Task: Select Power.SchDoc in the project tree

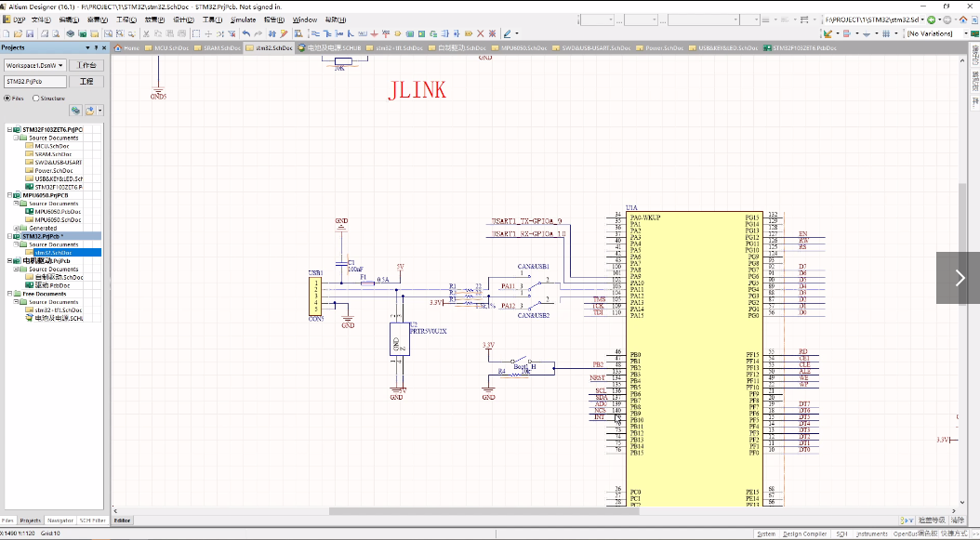Action: [x=54, y=170]
